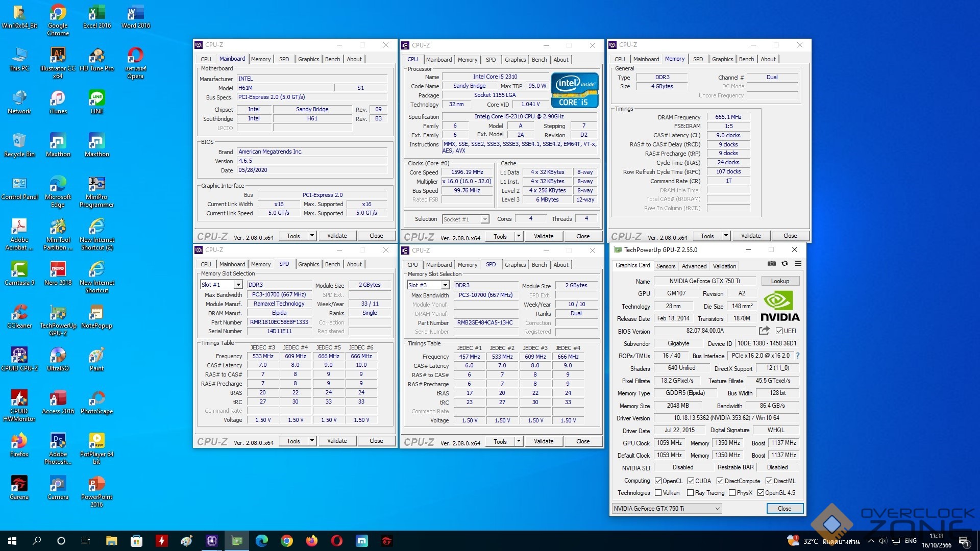Image resolution: width=980 pixels, height=551 pixels.
Task: Expand the Slot #1 memory slot dropdown
Action: point(238,285)
